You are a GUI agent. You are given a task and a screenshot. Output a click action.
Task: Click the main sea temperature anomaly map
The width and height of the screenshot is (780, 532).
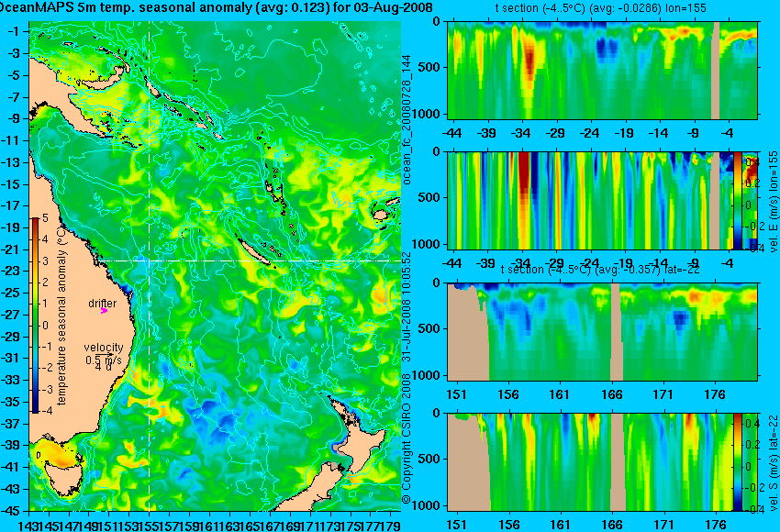[215, 266]
